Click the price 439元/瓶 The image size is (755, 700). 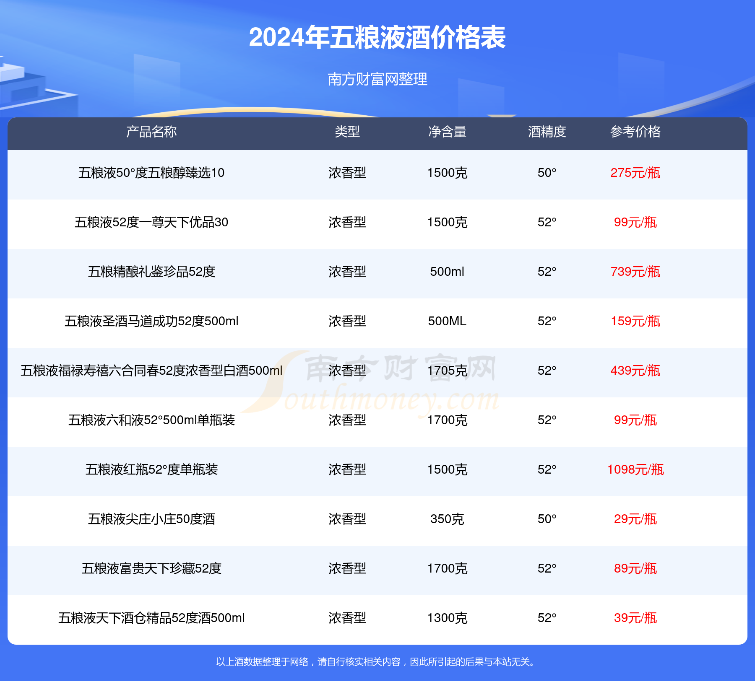click(x=635, y=371)
